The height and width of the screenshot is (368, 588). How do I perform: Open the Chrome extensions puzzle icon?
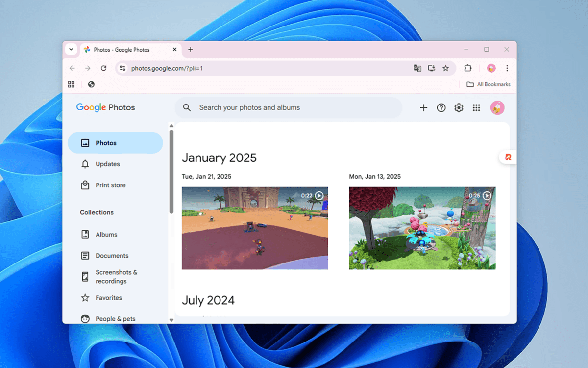tap(467, 68)
